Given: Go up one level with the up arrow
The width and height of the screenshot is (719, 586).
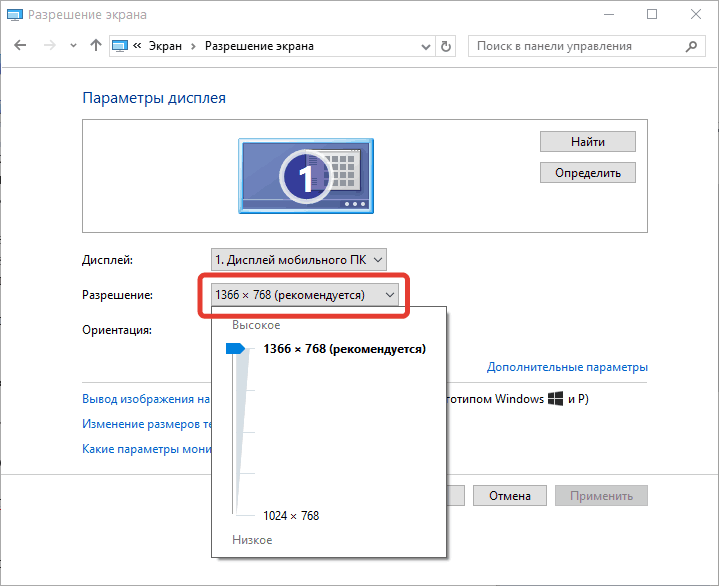Looking at the screenshot, I should tap(96, 46).
